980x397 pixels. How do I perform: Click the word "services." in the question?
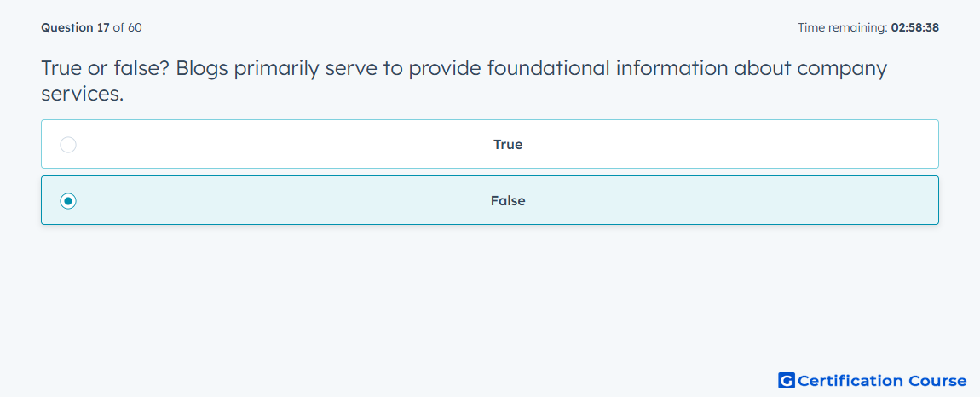tap(83, 94)
